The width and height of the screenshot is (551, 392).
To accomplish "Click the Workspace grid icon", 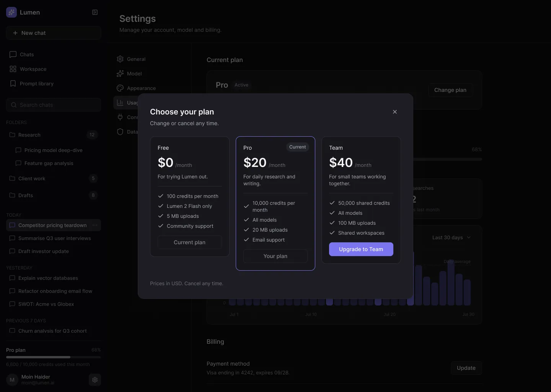I will point(13,69).
